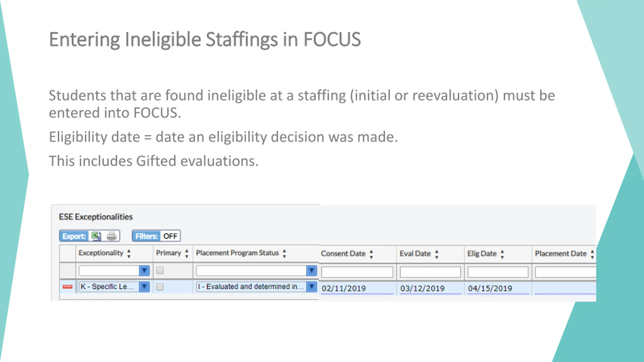This screenshot has width=644, height=362.
Task: Sort by Eval Date arrows
Action: click(x=437, y=254)
